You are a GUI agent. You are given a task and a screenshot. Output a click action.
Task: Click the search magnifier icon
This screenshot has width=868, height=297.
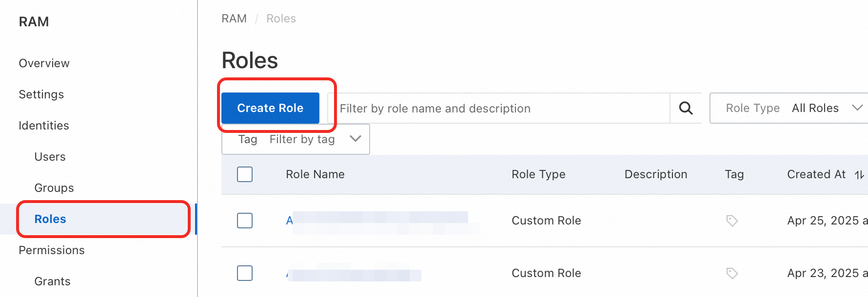click(x=686, y=108)
